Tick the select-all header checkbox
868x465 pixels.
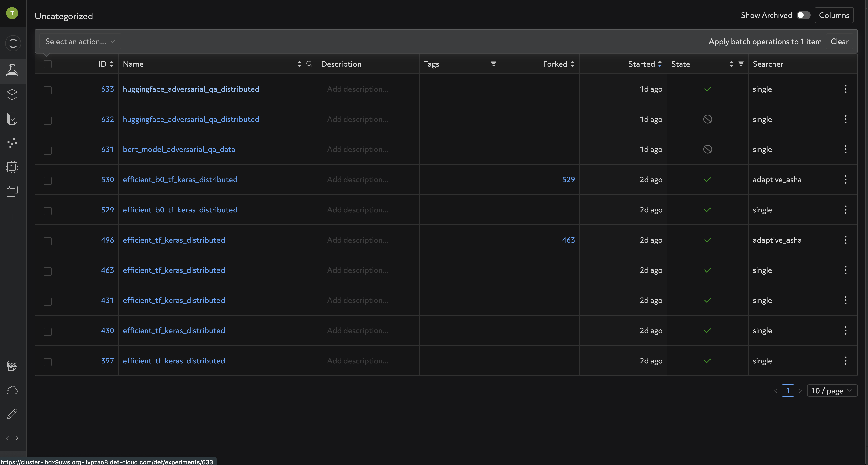tap(48, 64)
